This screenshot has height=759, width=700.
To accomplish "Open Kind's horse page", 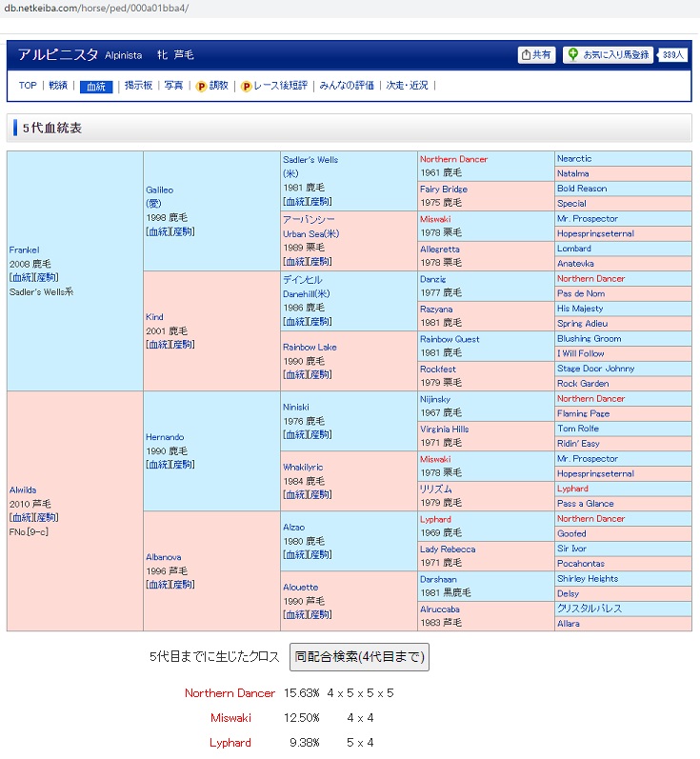I will coord(154,316).
